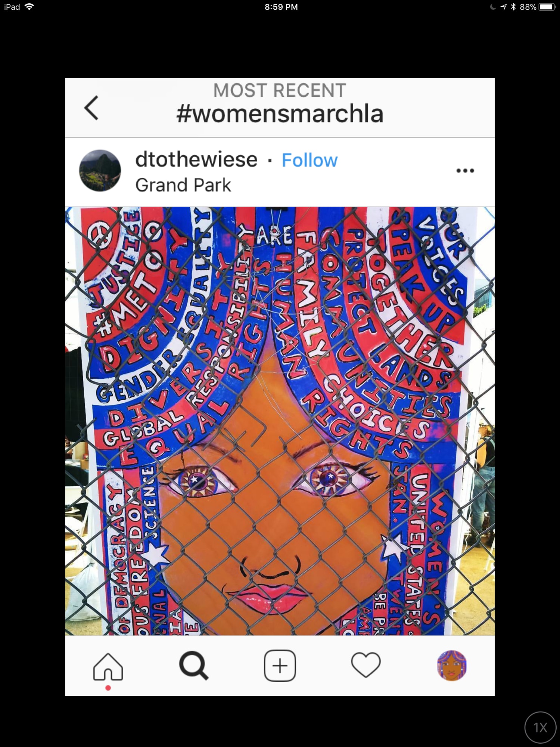
Task: View dtothewiese profile picture
Action: (x=100, y=171)
